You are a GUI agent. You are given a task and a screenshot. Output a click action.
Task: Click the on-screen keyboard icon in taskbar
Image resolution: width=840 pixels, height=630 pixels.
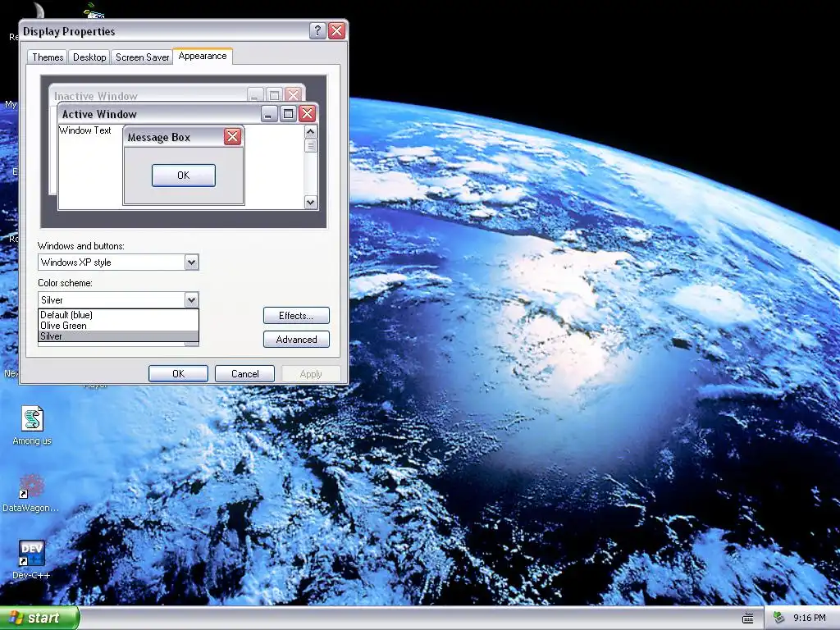748,618
